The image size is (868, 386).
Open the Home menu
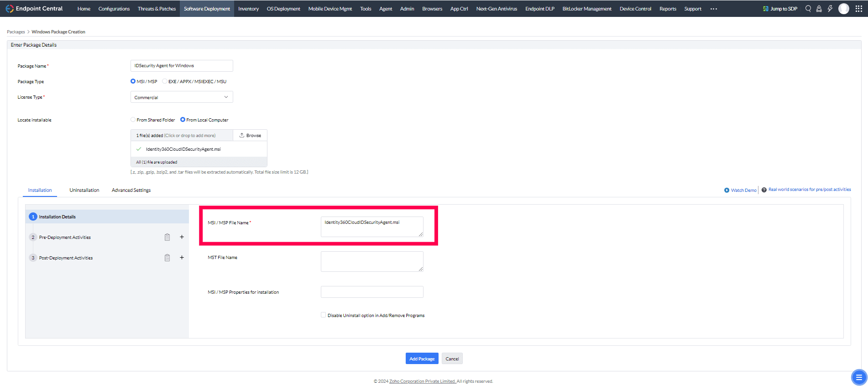click(x=84, y=9)
